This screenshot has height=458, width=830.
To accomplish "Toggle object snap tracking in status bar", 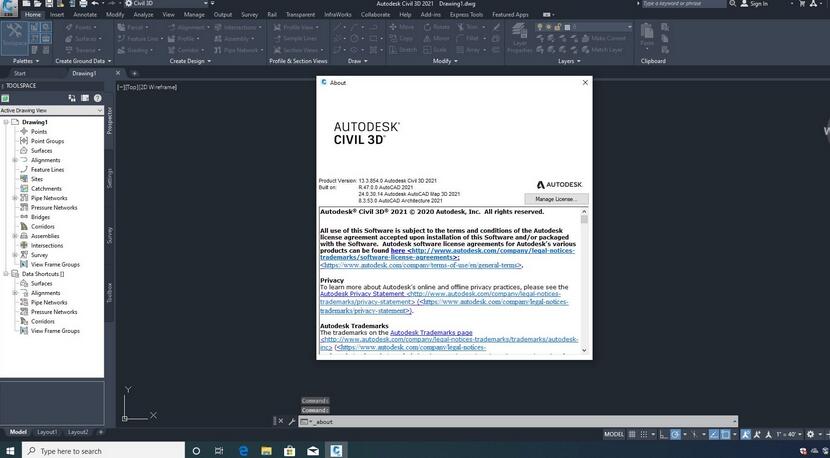I will [714, 434].
